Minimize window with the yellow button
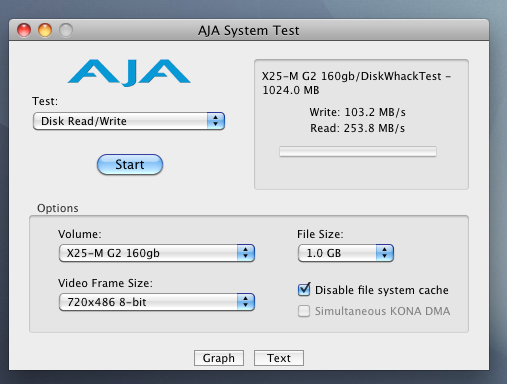 pyautogui.click(x=45, y=30)
